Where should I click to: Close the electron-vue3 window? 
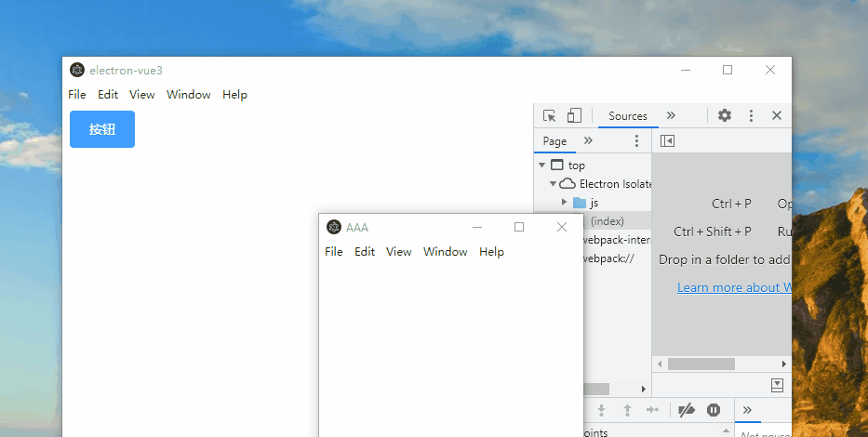tap(770, 70)
